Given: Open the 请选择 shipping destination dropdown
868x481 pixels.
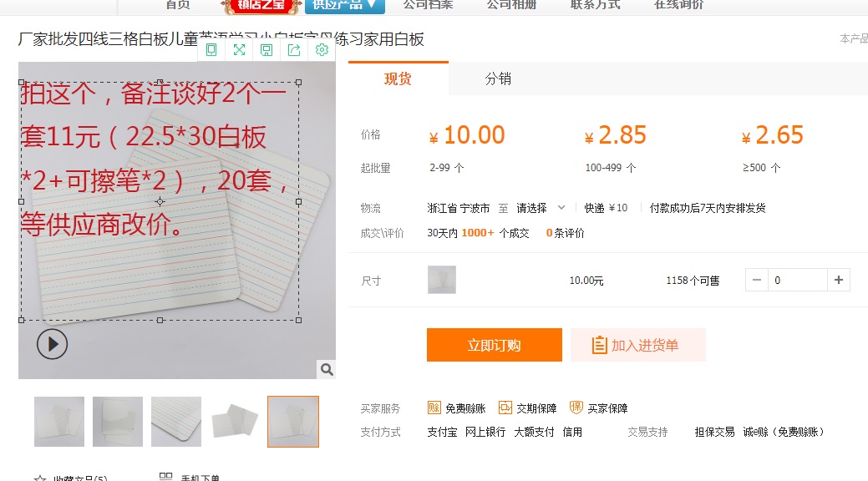Looking at the screenshot, I should click(x=541, y=208).
